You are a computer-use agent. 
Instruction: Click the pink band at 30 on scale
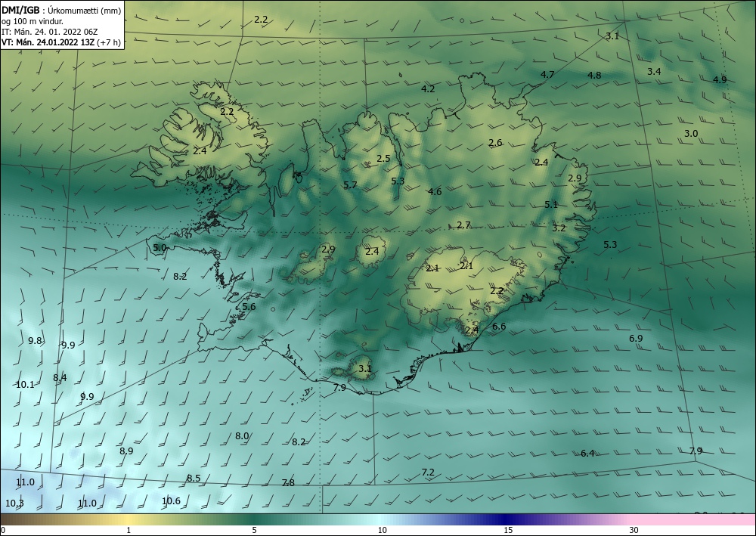[634, 519]
